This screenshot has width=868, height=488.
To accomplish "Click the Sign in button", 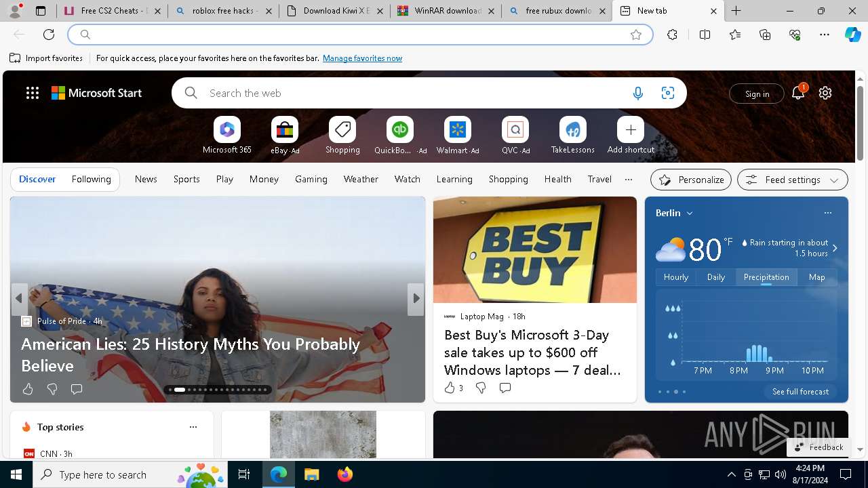I will [757, 94].
